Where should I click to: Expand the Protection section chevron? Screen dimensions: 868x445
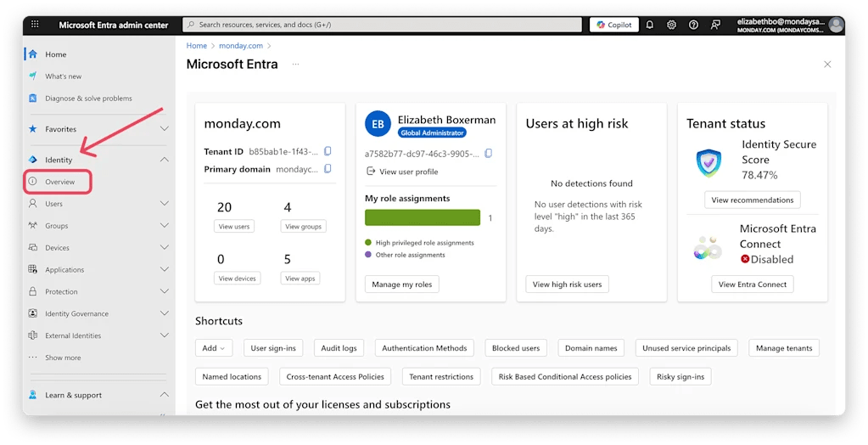pos(165,291)
